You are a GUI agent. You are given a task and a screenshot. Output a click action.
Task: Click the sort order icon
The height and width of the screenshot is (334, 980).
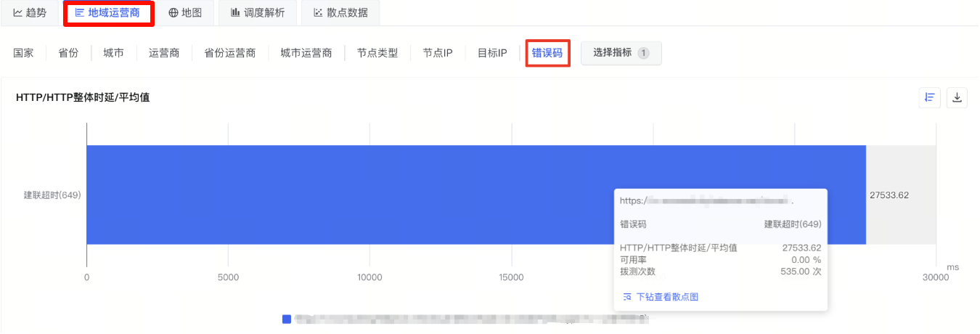[929, 97]
